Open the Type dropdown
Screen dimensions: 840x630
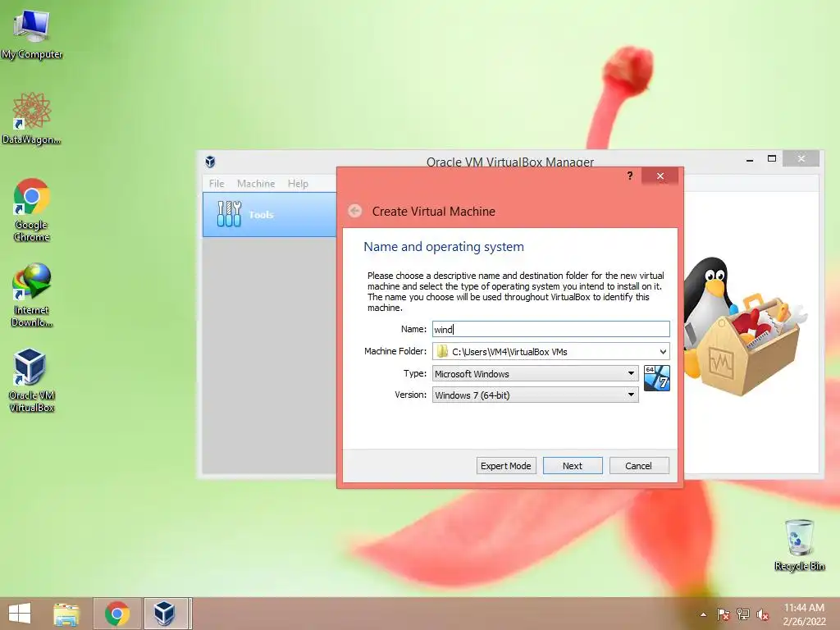(x=535, y=373)
